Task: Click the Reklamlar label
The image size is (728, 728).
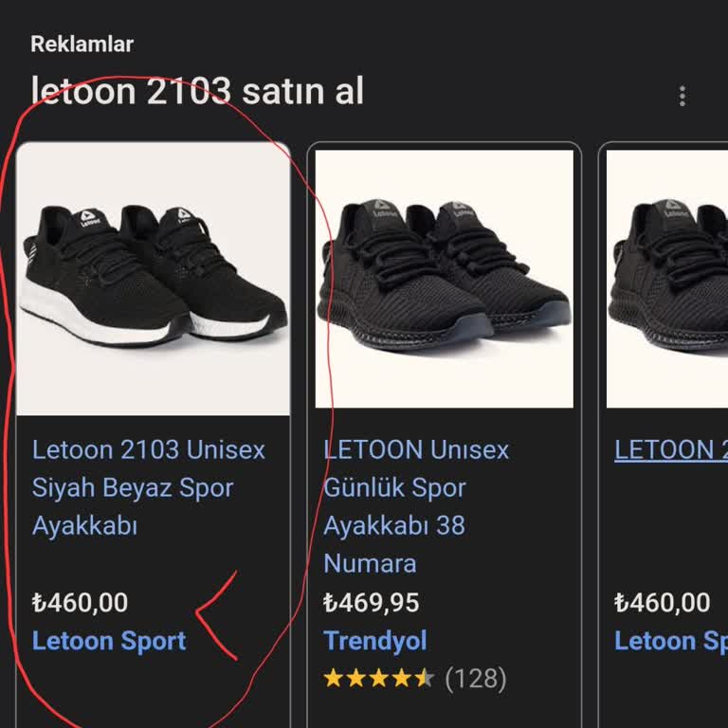Action: pyautogui.click(x=82, y=44)
